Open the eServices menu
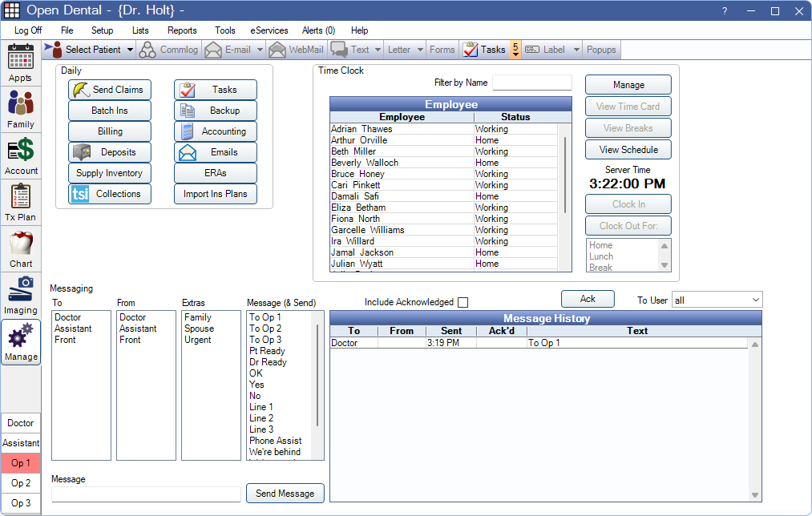 [x=269, y=30]
